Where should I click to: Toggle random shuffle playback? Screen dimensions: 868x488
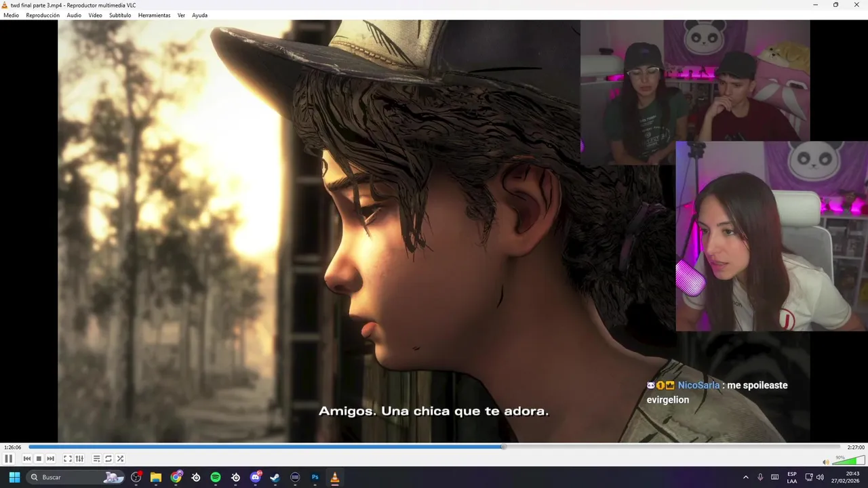120,459
